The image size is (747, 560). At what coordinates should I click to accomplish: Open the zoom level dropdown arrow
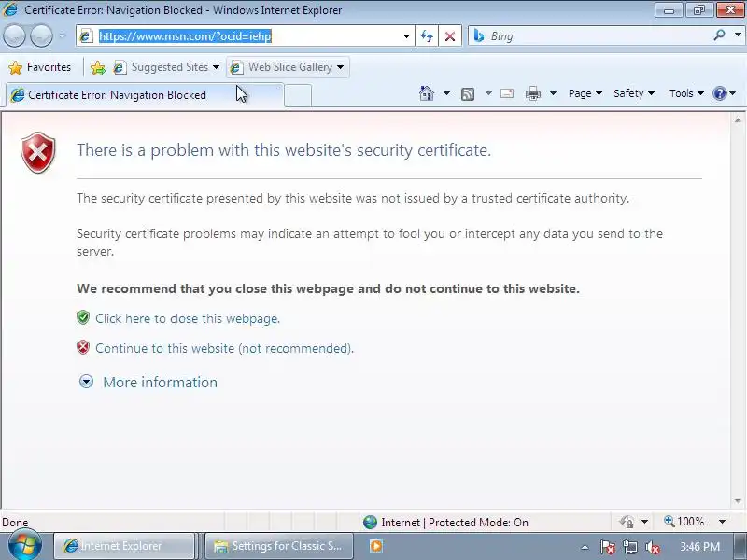point(722,522)
